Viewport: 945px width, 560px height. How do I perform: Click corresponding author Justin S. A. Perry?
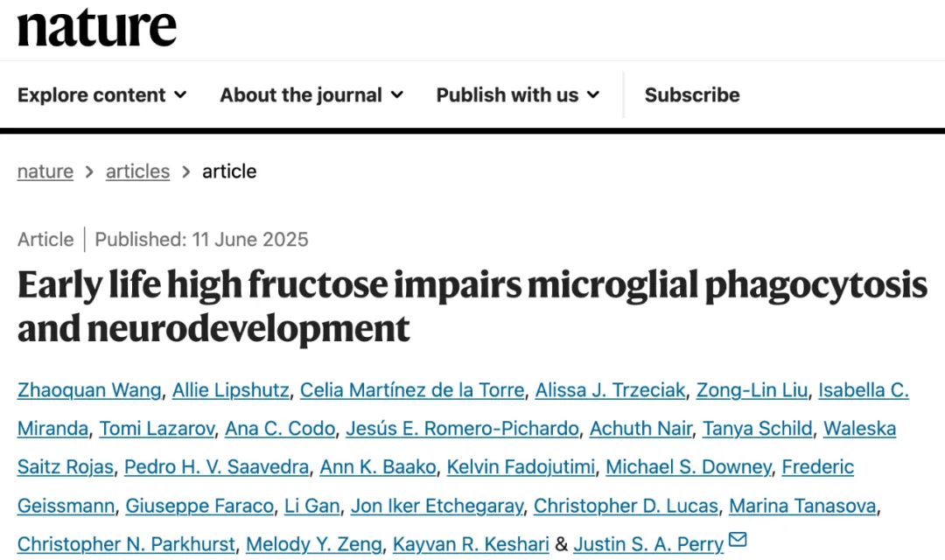pyautogui.click(x=648, y=544)
